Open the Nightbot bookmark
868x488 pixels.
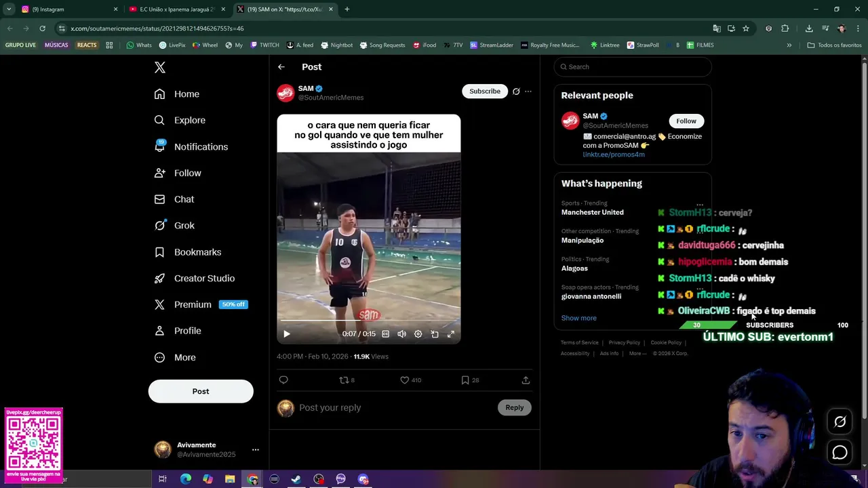click(336, 45)
